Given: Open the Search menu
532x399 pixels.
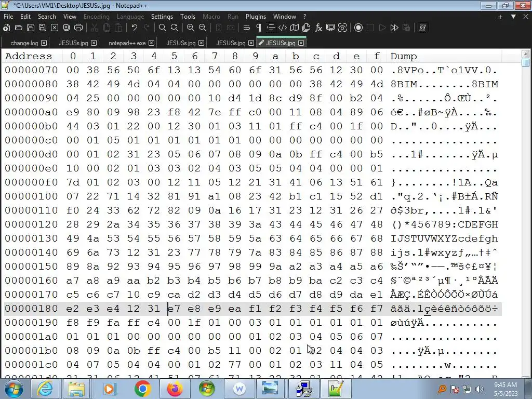Looking at the screenshot, I should pos(47,16).
